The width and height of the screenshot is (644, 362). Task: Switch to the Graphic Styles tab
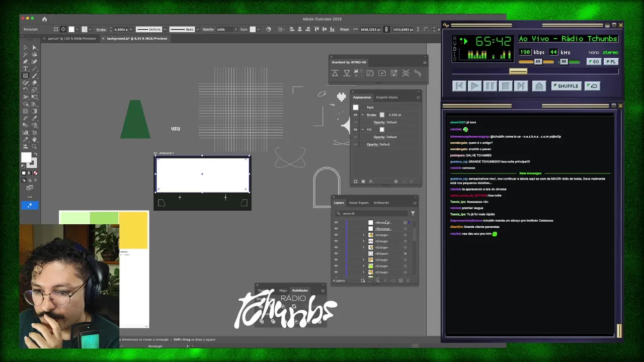coord(387,97)
